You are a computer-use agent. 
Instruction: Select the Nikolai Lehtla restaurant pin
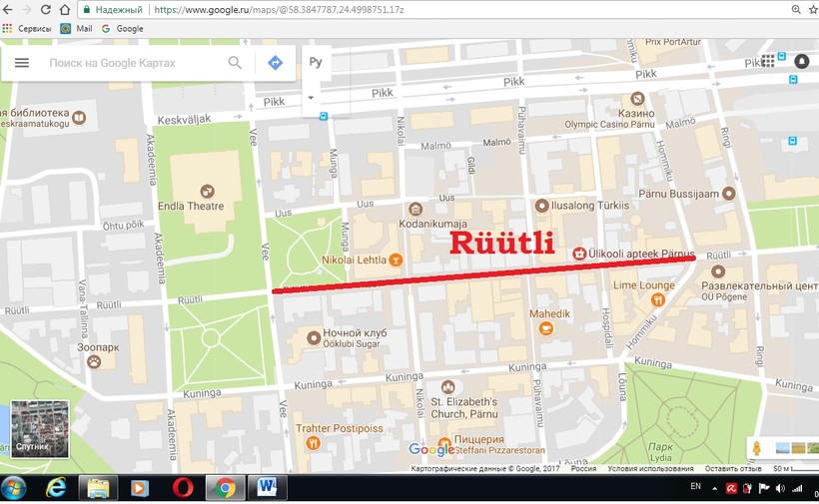pyautogui.click(x=396, y=259)
